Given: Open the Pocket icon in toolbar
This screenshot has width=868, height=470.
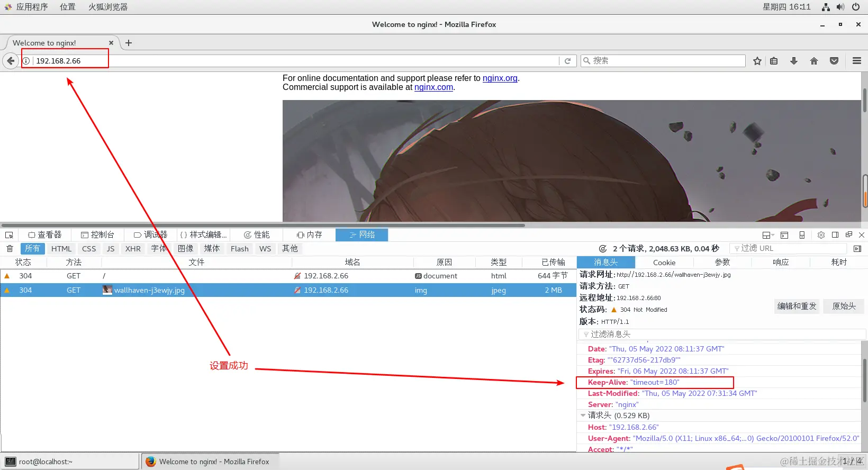Looking at the screenshot, I should tap(834, 61).
